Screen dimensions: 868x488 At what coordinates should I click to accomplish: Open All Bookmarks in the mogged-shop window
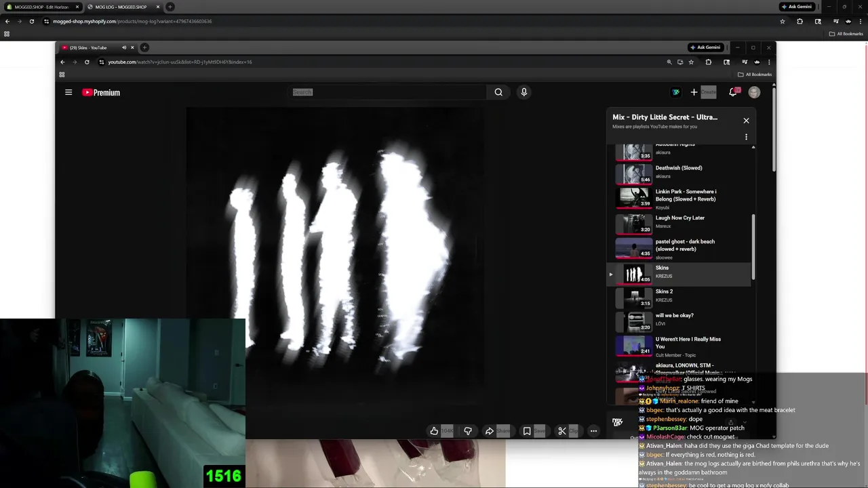click(846, 34)
